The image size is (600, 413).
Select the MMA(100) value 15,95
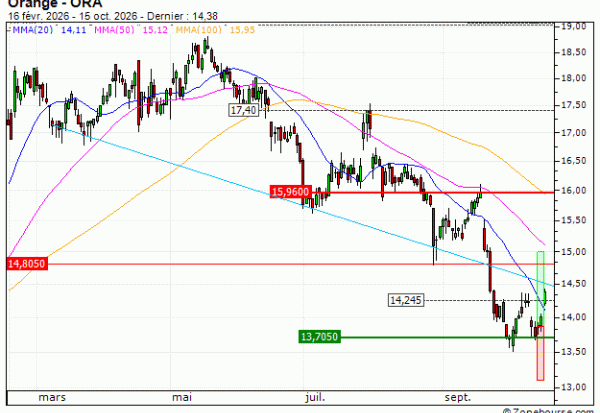[242, 30]
